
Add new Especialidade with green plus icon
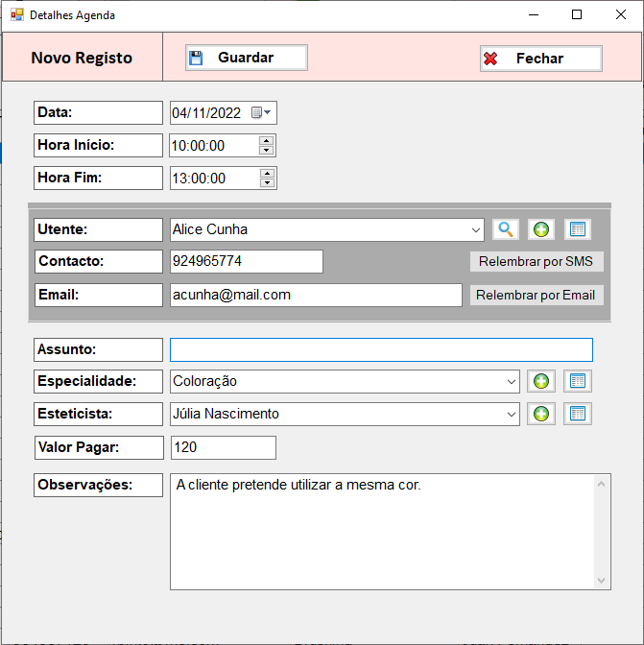pos(541,381)
